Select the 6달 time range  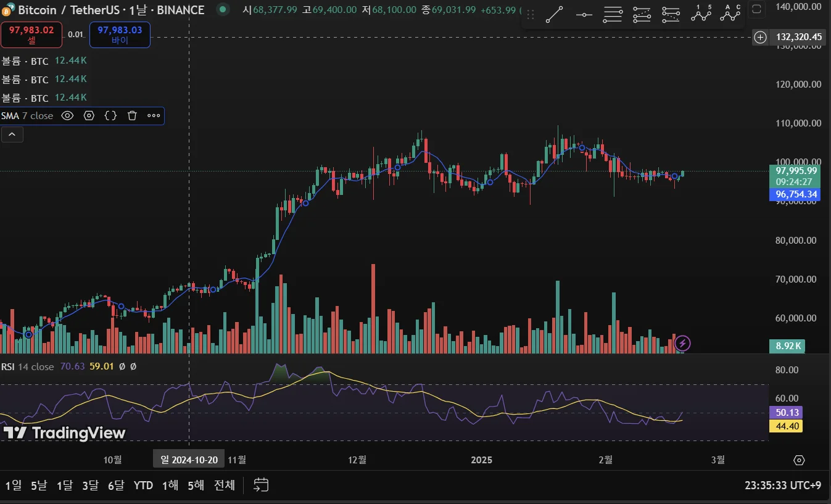[x=115, y=485]
